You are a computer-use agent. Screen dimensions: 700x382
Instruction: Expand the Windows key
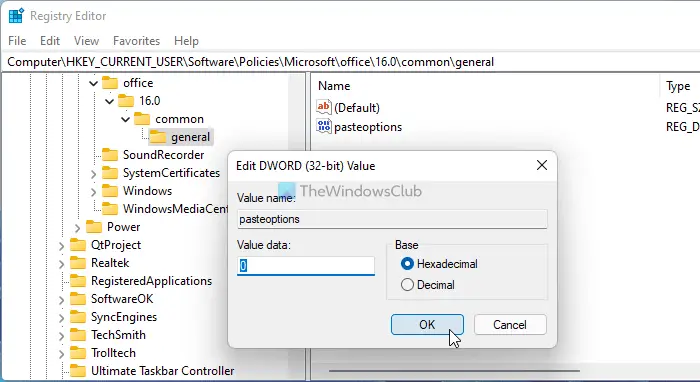93,192
